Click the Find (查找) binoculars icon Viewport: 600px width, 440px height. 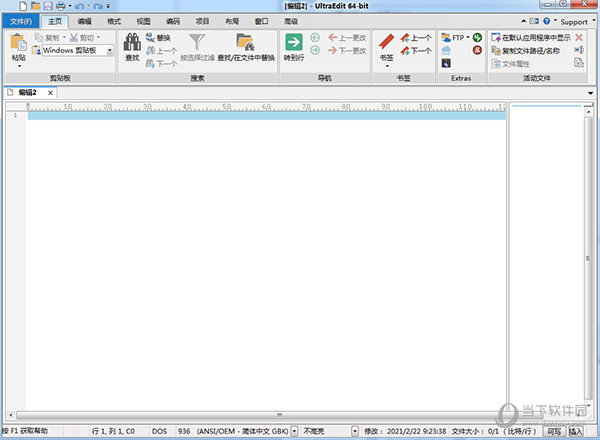(132, 42)
